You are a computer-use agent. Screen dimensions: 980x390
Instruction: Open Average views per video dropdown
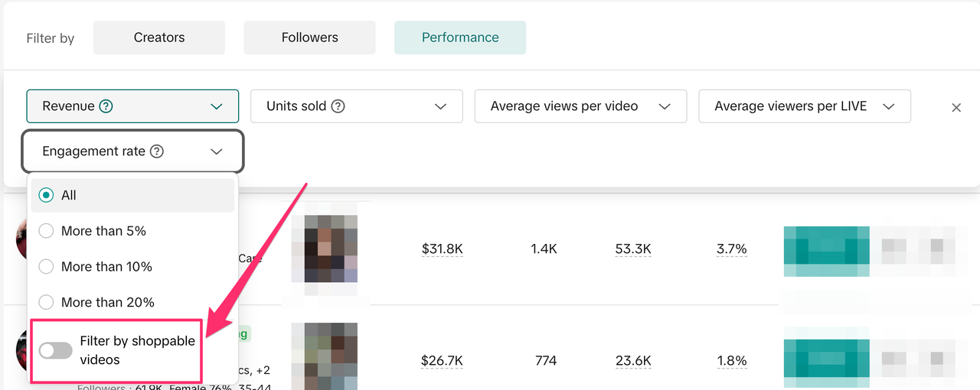coord(580,106)
